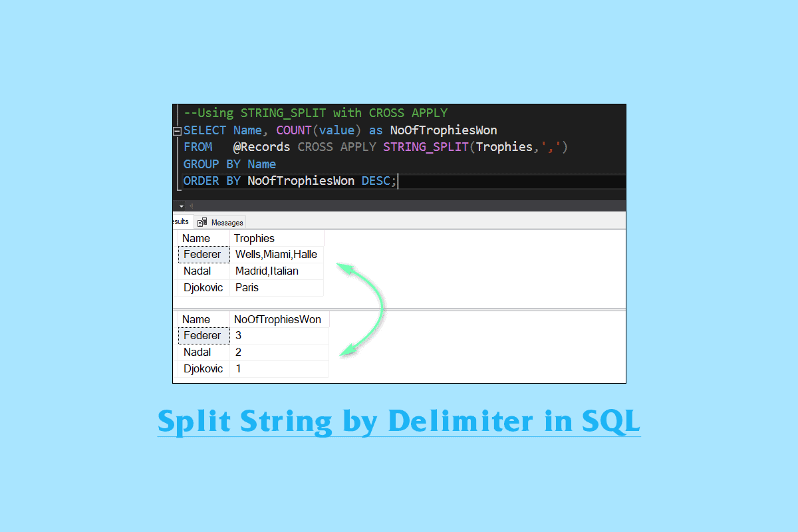Viewport: 798px width, 532px height.
Task: Click the SELECT keyword in the query
Action: (204, 130)
